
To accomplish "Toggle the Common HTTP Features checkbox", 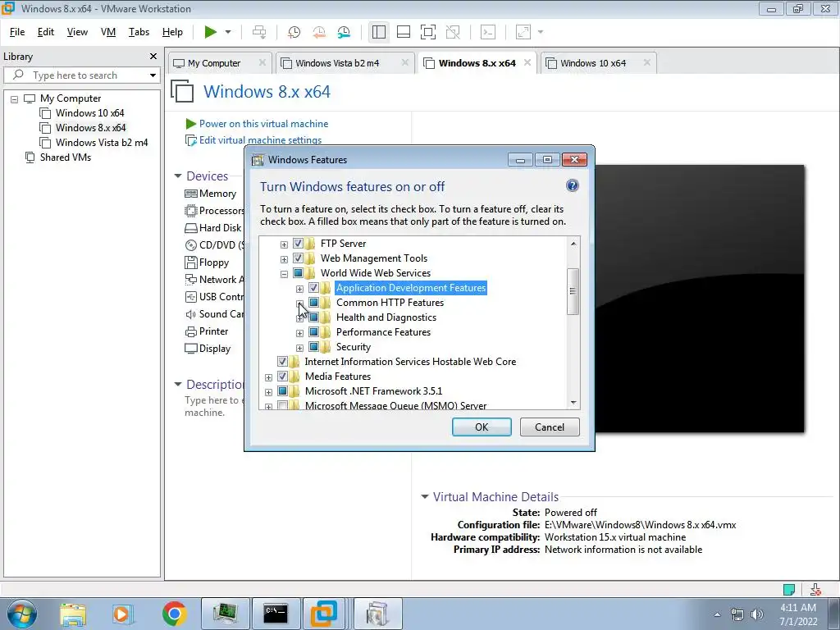I will click(x=314, y=303).
